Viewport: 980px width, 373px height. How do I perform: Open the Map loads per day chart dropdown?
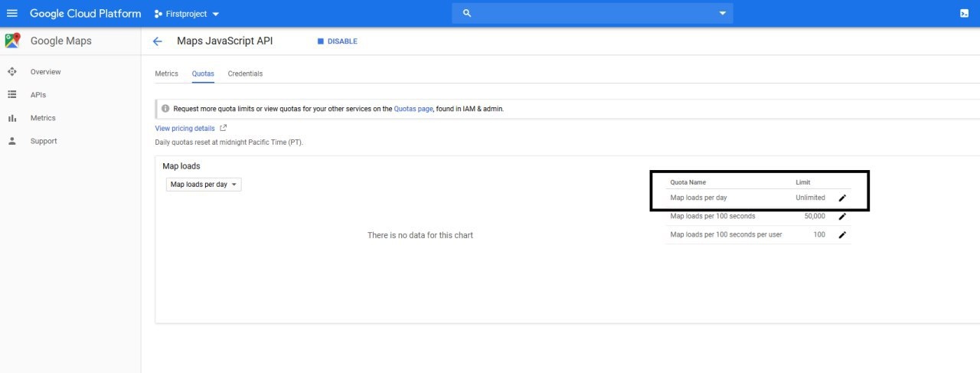pyautogui.click(x=204, y=185)
